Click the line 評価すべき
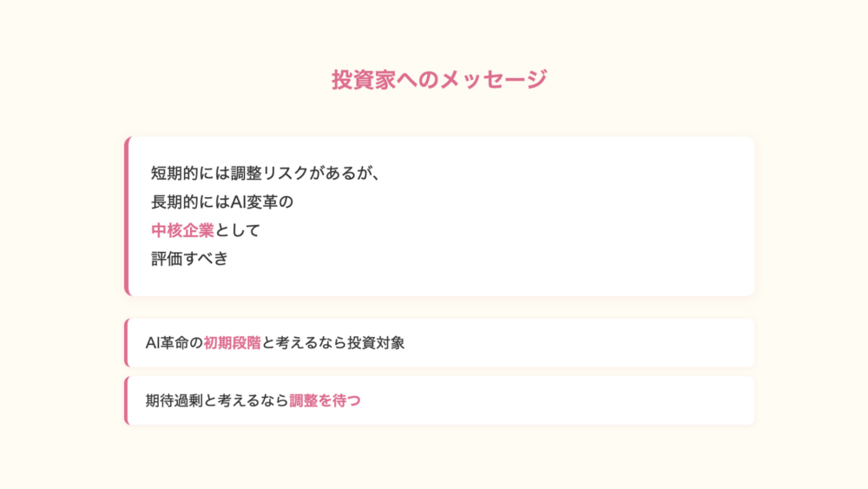Viewport: 868px width, 489px height. (x=189, y=258)
